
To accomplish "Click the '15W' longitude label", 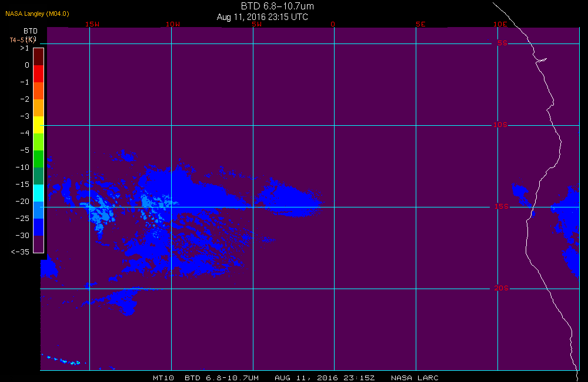I will (x=92, y=24).
